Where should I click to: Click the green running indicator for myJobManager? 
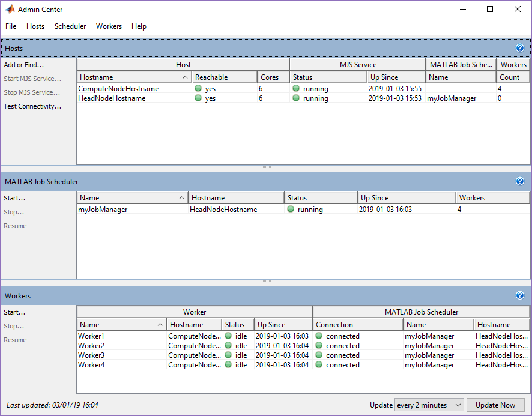pos(291,209)
